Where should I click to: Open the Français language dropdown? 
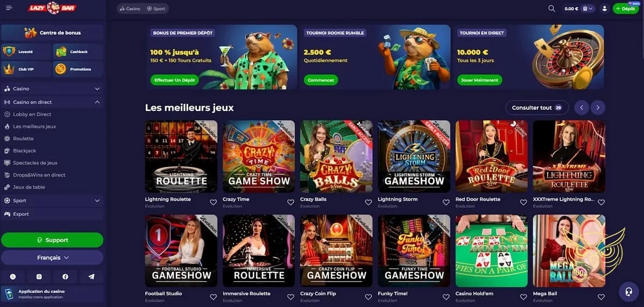tap(52, 257)
